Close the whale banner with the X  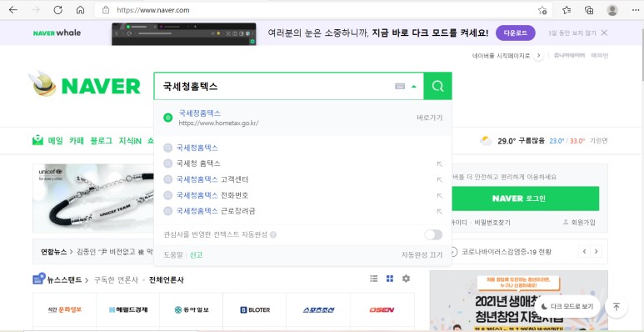point(604,33)
